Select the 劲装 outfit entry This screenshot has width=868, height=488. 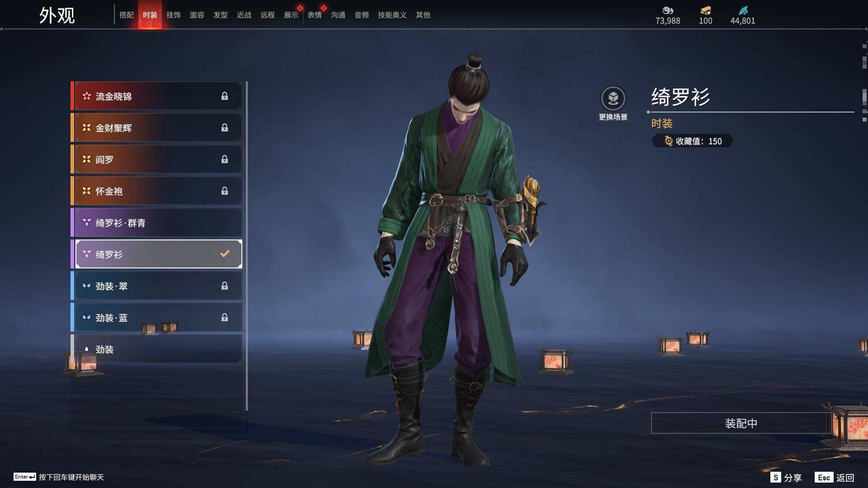[156, 349]
